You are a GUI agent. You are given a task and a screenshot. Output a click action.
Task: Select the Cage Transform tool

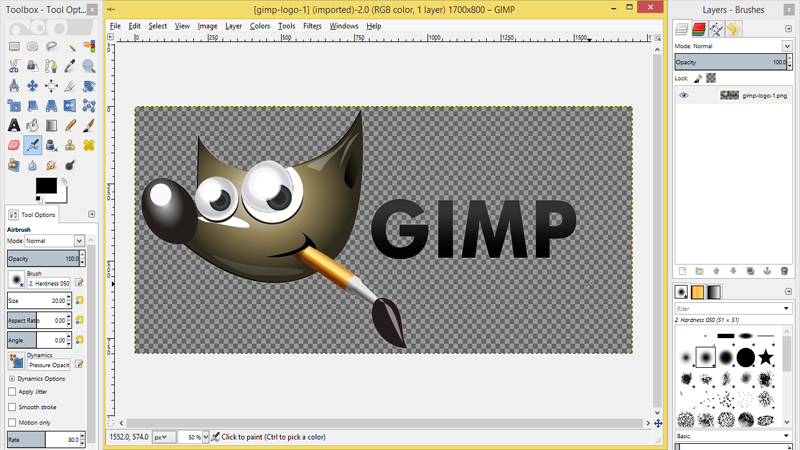[x=89, y=106]
